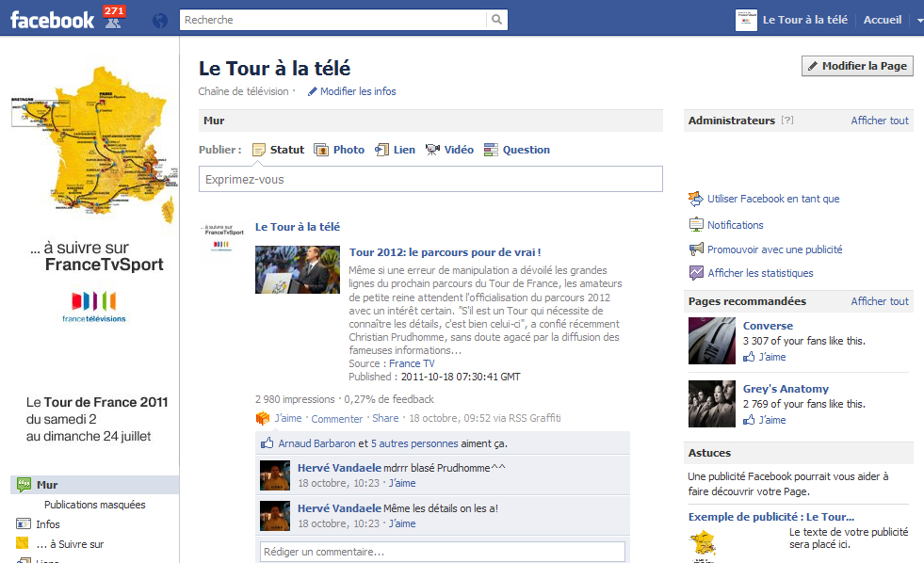Click the Converse page thumbnail

pyautogui.click(x=712, y=341)
